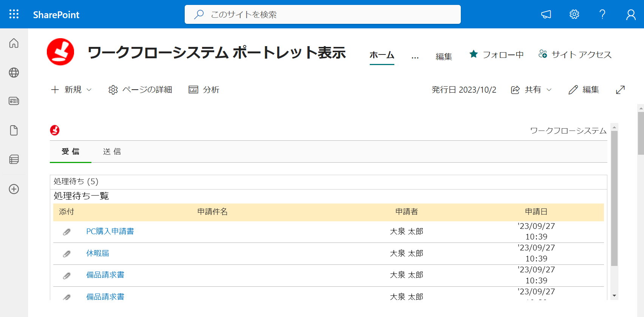
Task: Click the 添付 column header
Action: tap(66, 212)
